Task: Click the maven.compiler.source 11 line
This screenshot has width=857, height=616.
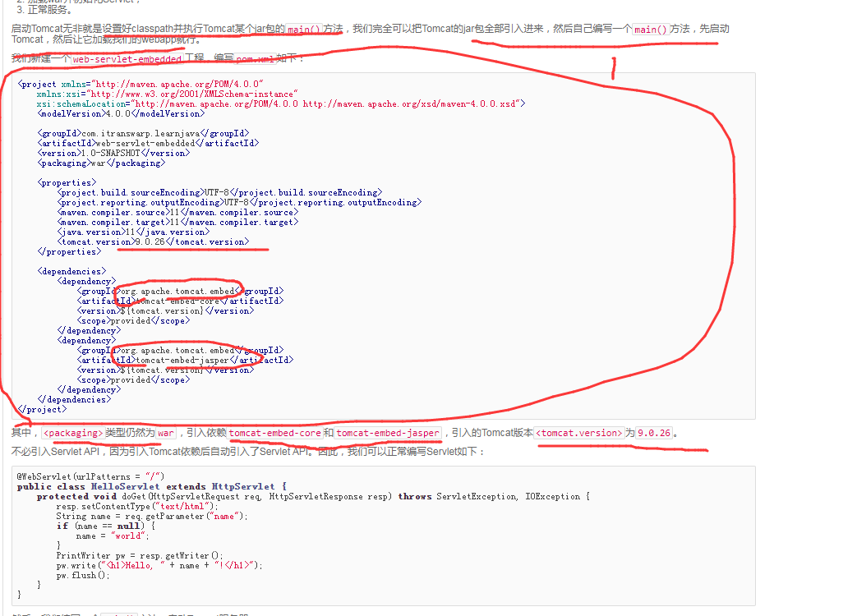Action: click(x=177, y=212)
